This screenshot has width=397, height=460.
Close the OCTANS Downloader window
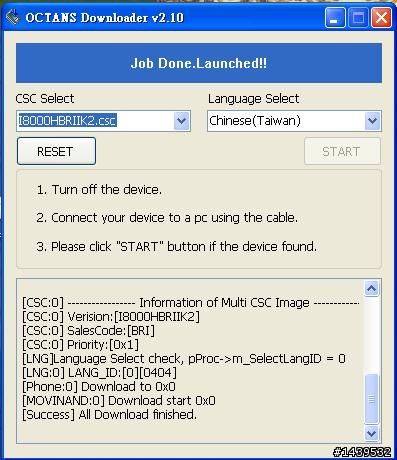point(381,18)
